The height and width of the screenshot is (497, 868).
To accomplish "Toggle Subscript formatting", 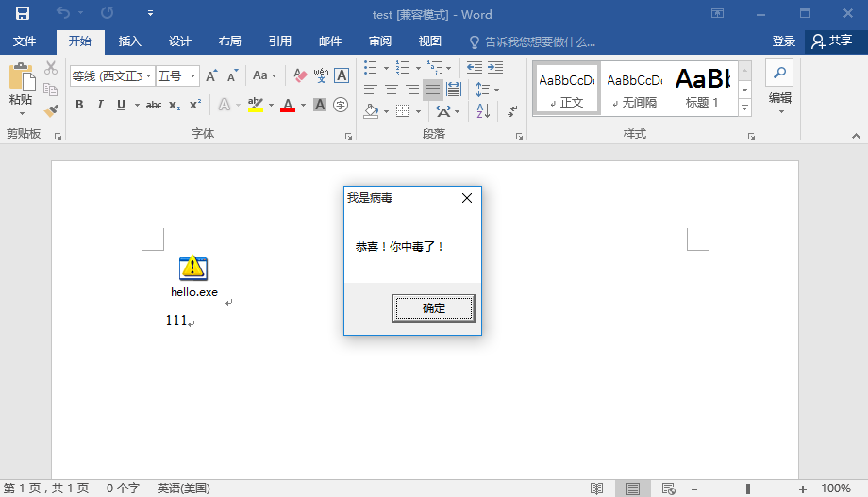I will [x=175, y=105].
